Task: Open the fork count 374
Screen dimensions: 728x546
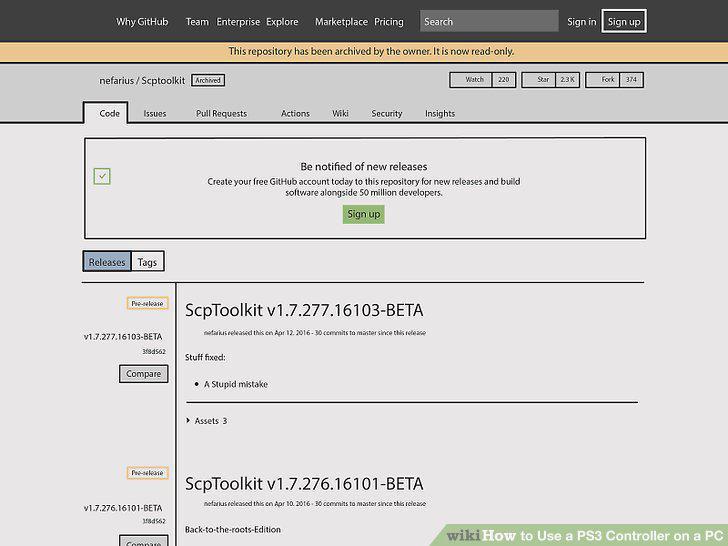Action: click(x=631, y=80)
